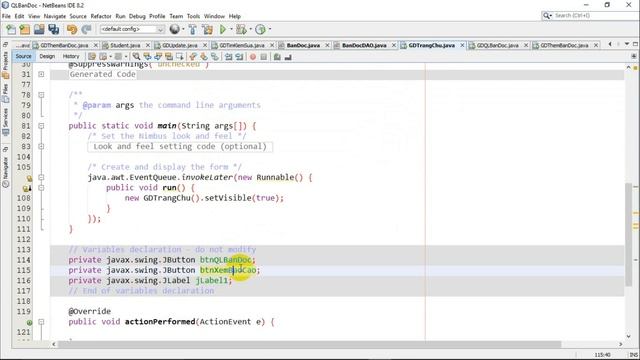Uncomment selected lines icon
Image resolution: width=640 pixels, height=360 pixels.
(x=288, y=57)
